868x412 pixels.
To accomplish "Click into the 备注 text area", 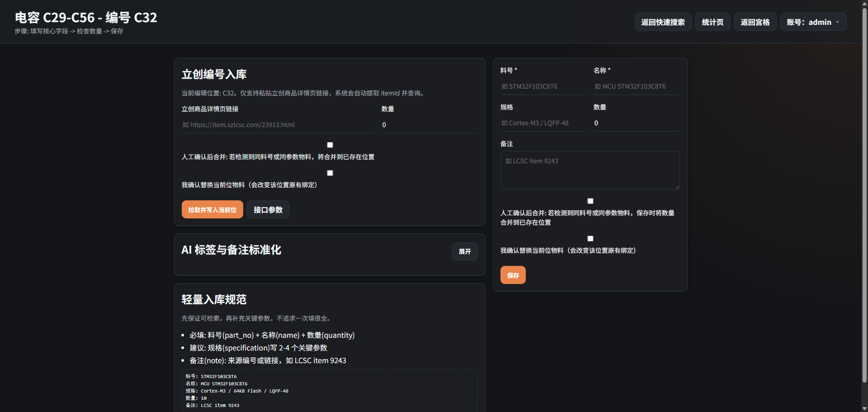I will pos(590,170).
